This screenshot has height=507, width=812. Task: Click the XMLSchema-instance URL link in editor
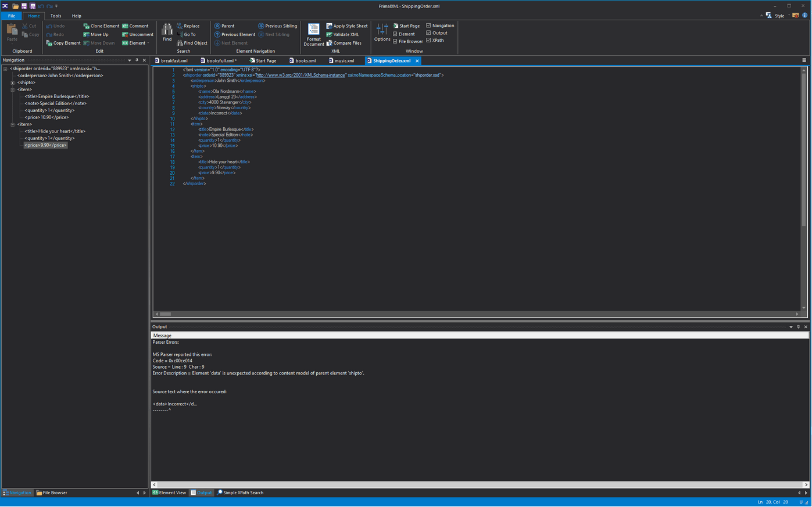(301, 75)
